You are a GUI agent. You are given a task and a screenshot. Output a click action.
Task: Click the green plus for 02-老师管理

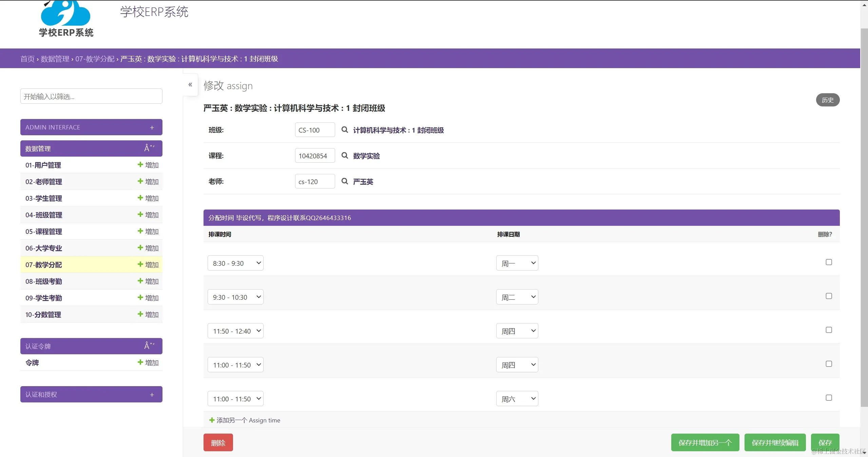click(140, 181)
